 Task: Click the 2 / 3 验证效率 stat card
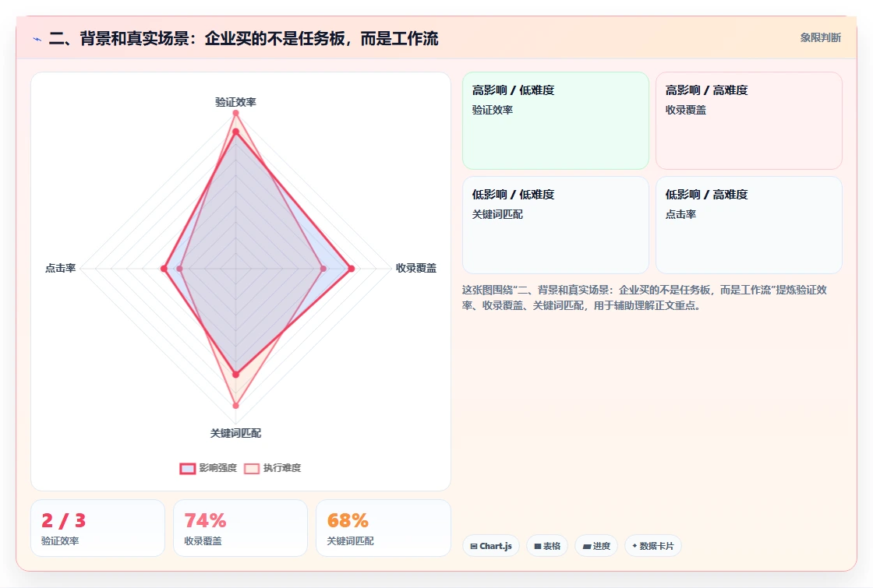(x=97, y=528)
